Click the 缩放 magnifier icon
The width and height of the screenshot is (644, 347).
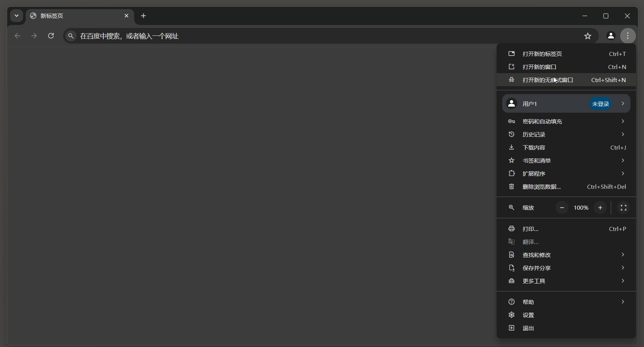point(512,207)
